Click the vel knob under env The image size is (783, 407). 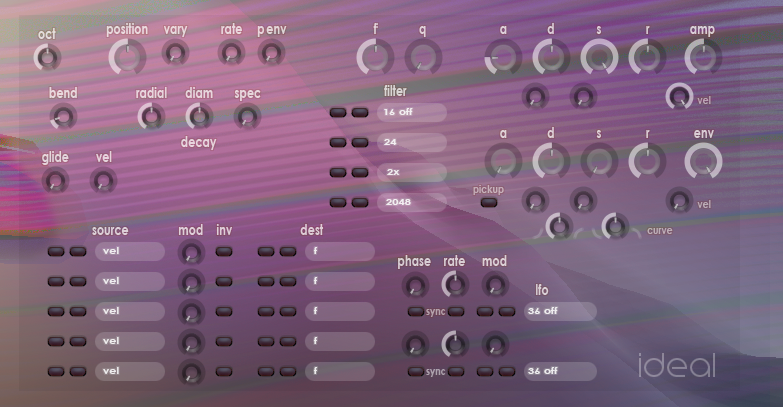679,200
